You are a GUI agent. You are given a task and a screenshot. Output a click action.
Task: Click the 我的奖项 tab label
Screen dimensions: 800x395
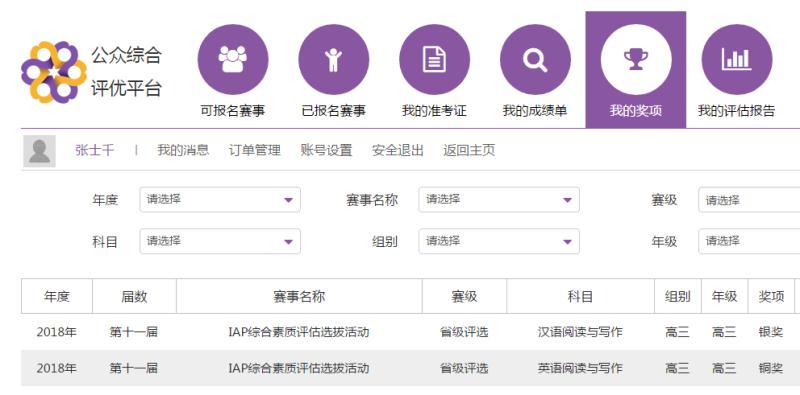(636, 111)
